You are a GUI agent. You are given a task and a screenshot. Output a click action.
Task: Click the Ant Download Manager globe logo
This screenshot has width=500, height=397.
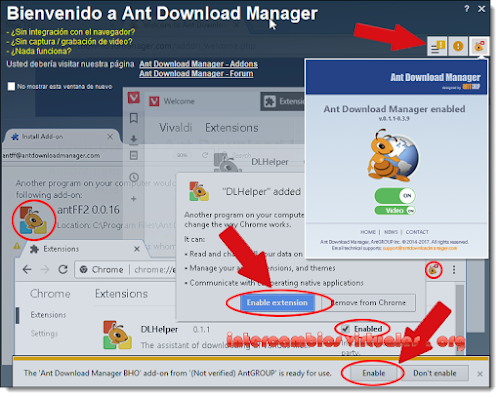tap(393, 156)
